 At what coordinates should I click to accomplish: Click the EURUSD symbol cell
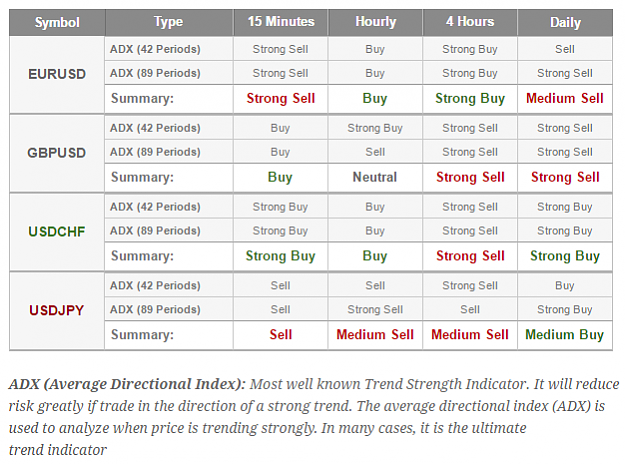point(57,74)
